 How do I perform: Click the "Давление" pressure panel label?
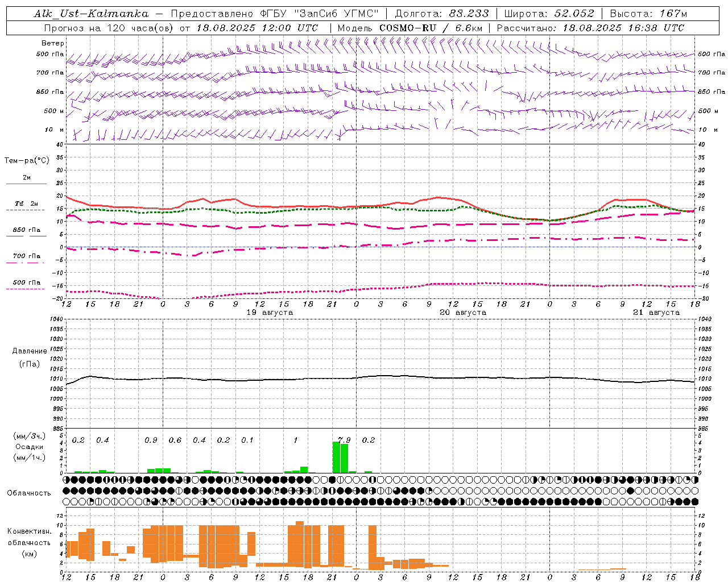(30, 351)
